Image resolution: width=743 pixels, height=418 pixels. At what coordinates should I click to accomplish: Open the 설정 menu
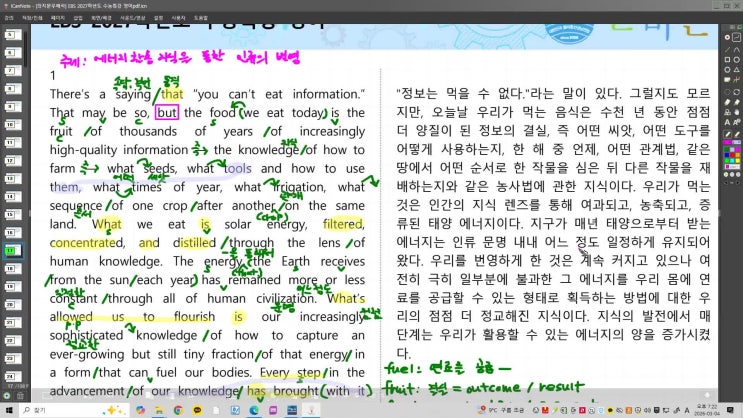pos(158,17)
